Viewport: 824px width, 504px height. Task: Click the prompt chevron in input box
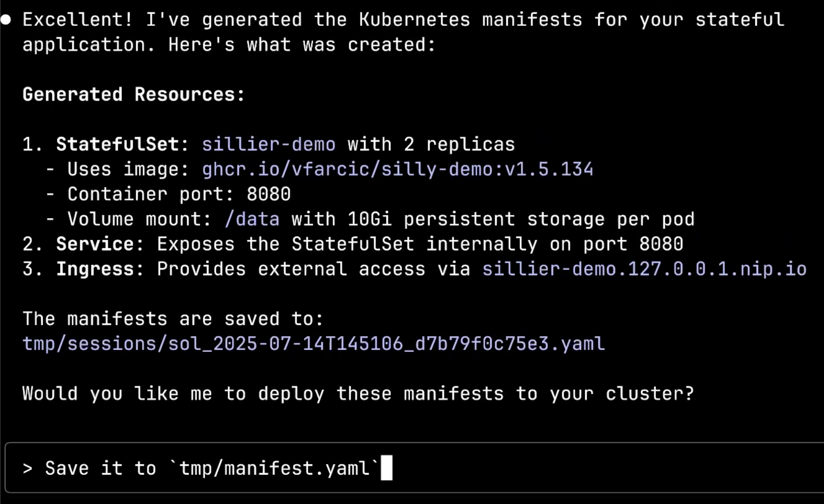(x=28, y=468)
